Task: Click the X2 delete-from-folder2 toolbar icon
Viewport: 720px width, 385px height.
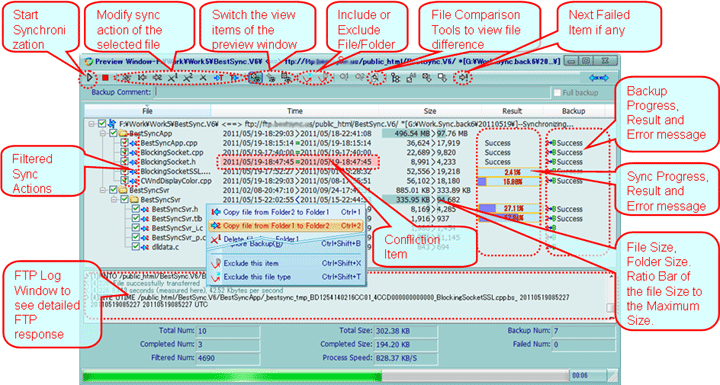Action: pyautogui.click(x=187, y=78)
